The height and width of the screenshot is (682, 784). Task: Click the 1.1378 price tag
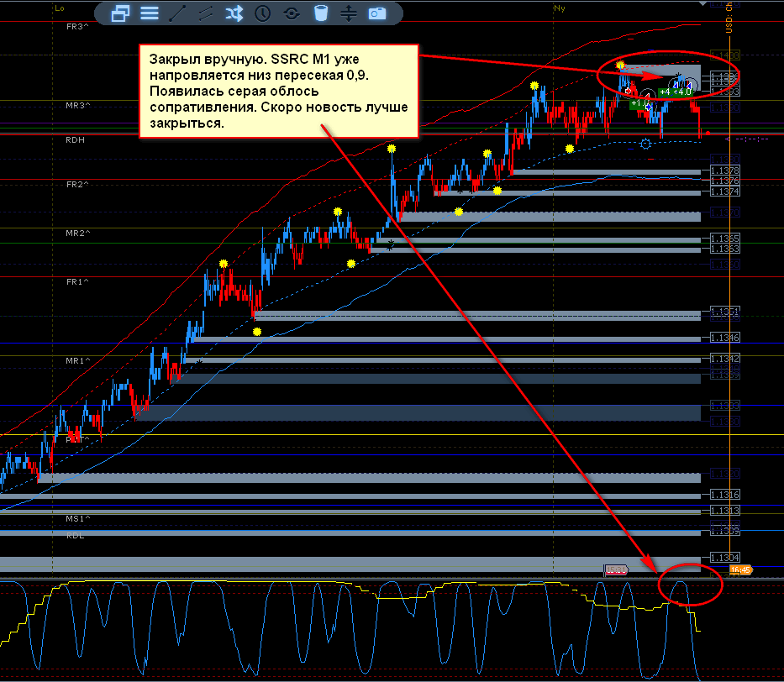tap(724, 170)
